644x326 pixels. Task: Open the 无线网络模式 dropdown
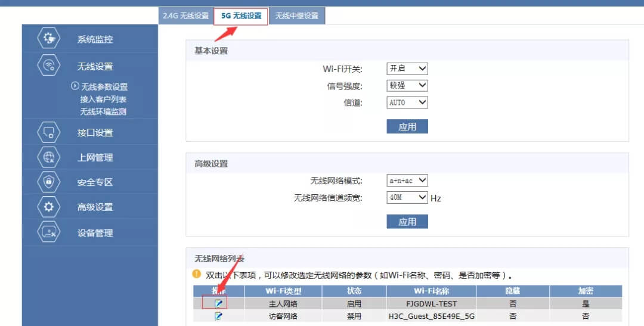[407, 181]
